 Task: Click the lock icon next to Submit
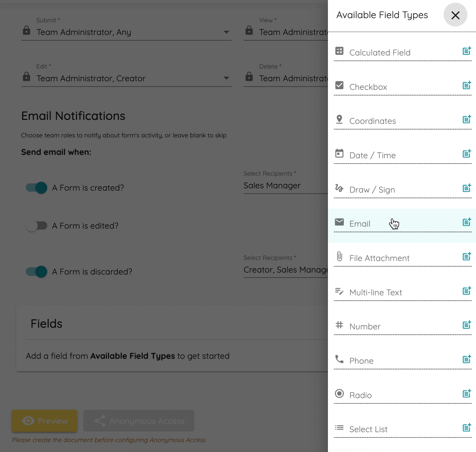[26, 31]
